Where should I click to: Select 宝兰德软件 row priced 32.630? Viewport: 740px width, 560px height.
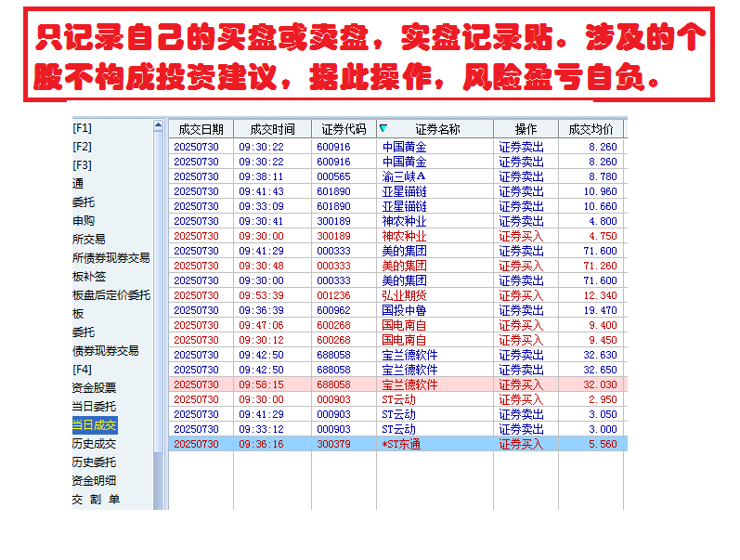(397, 355)
